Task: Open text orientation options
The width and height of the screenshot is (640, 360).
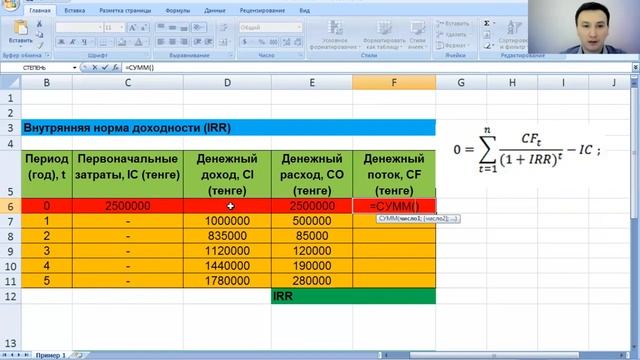Action: 199,27
